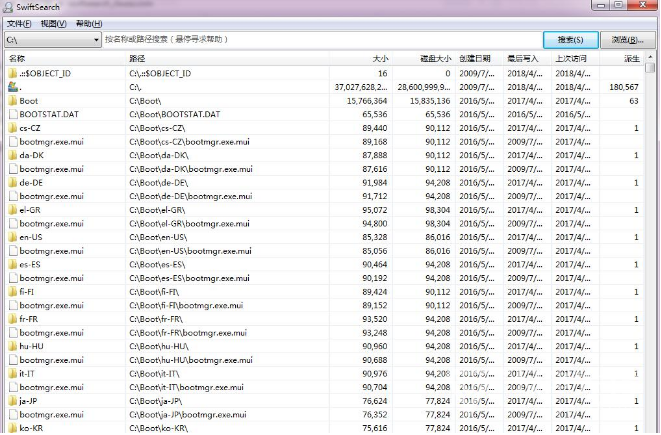The height and width of the screenshot is (435, 661).
Task: Select the BOOTSTAT.DAT file icon
Action: click(13, 114)
